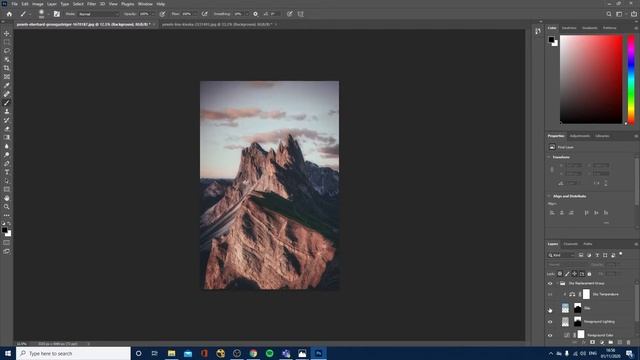Toggle lock position icon

click(x=575, y=274)
